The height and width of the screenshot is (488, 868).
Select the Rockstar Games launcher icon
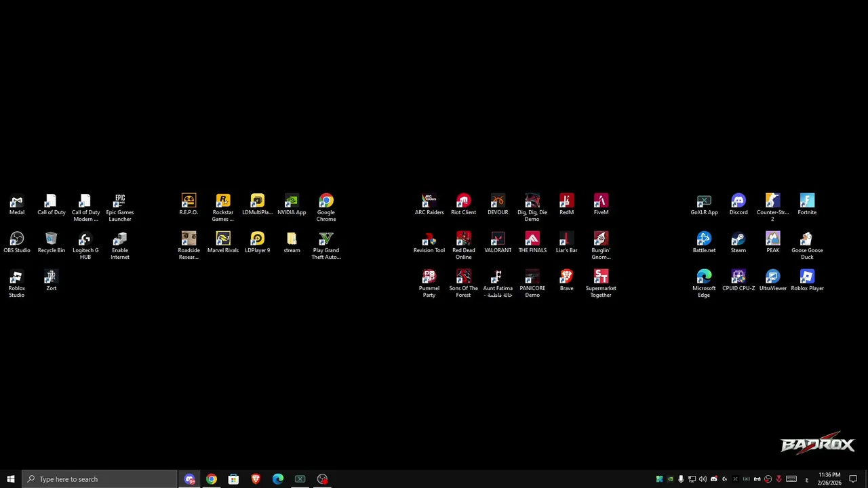(223, 208)
